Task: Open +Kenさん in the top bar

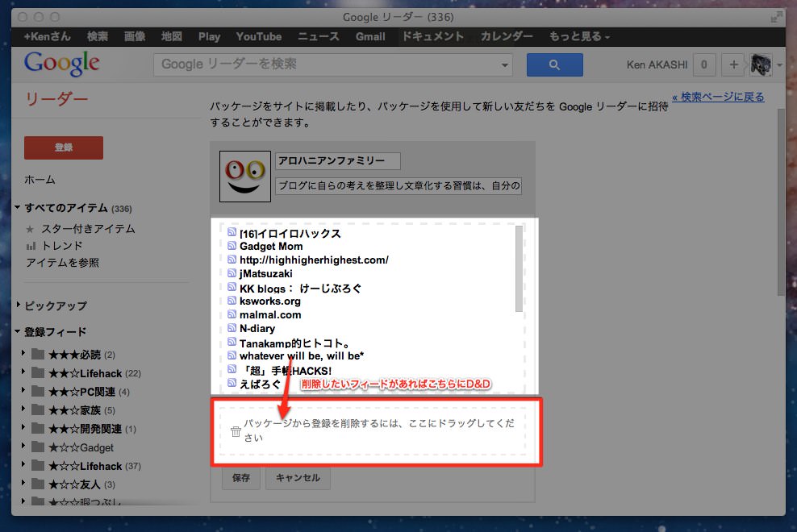Action: point(48,36)
